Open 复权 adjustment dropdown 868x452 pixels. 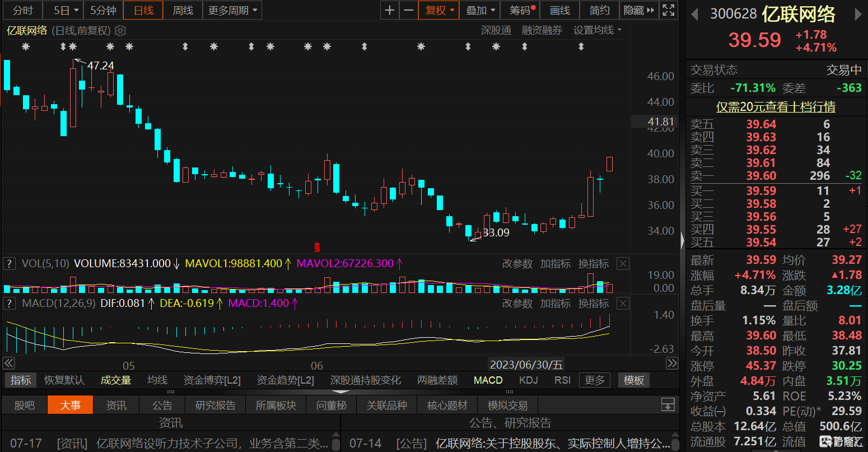(440, 10)
